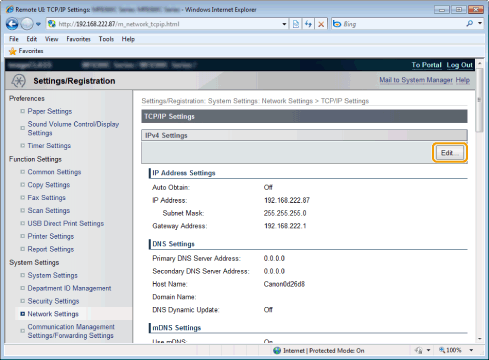Open Communication Management Settings/Forwarding Settings

pos(71,331)
